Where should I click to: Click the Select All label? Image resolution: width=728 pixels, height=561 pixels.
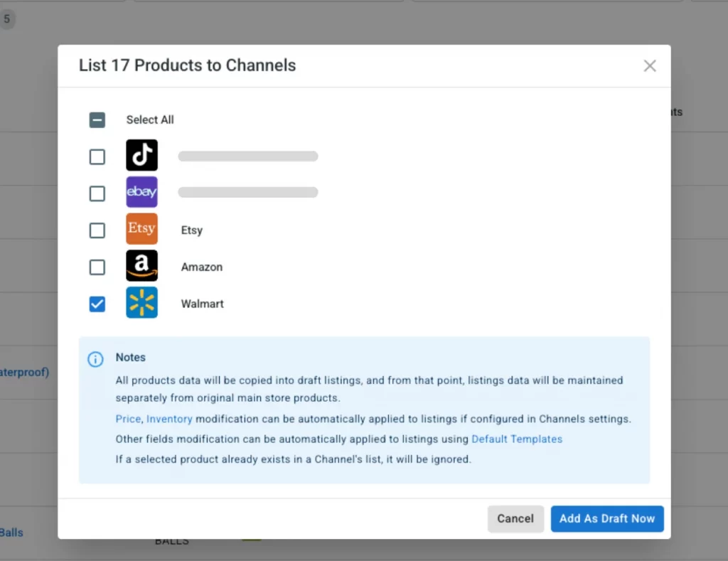[150, 120]
